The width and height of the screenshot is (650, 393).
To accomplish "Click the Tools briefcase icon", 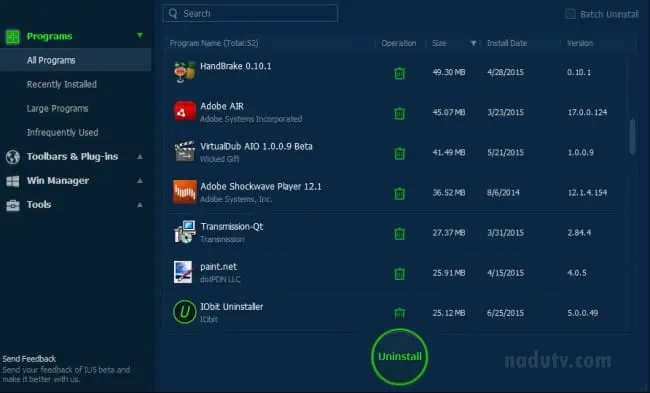I will (12, 205).
